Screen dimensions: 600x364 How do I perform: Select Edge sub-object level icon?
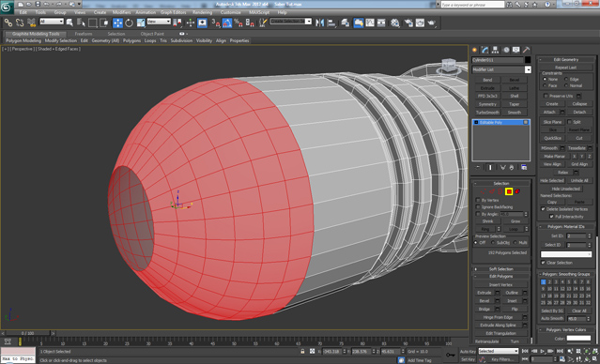[x=492, y=191]
